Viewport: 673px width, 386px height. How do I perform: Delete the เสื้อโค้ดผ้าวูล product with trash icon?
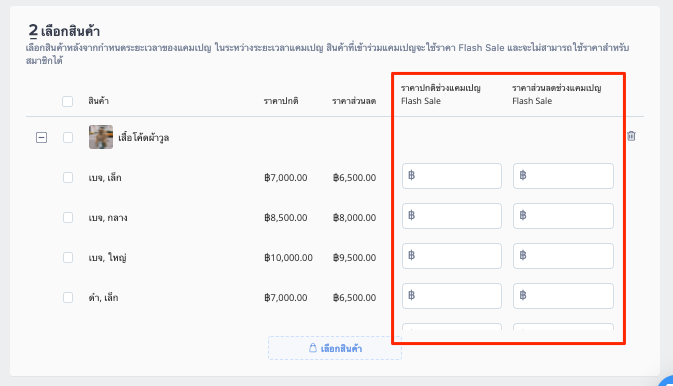[x=631, y=136]
